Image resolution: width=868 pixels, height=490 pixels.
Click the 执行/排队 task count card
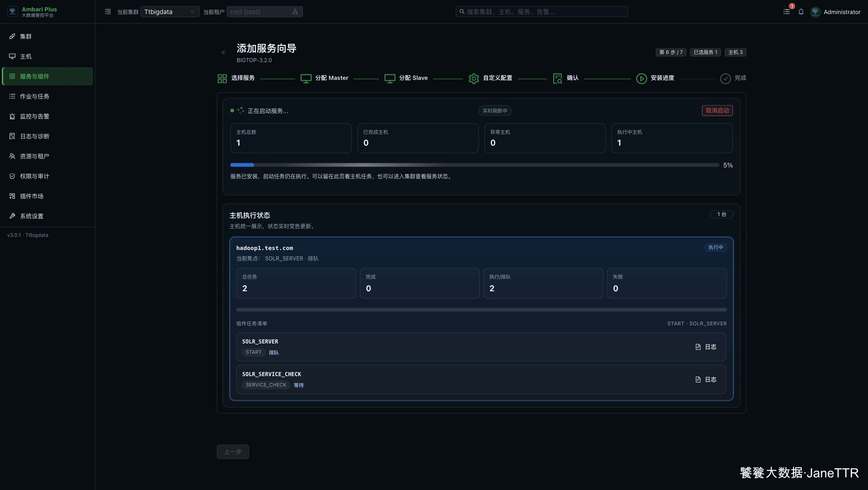(x=543, y=284)
